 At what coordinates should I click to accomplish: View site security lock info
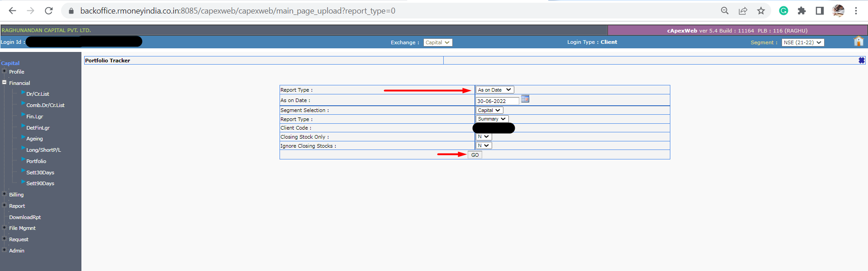(71, 10)
